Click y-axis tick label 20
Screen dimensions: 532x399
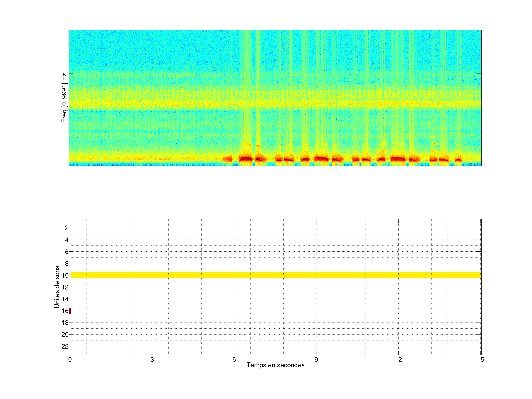[65, 335]
